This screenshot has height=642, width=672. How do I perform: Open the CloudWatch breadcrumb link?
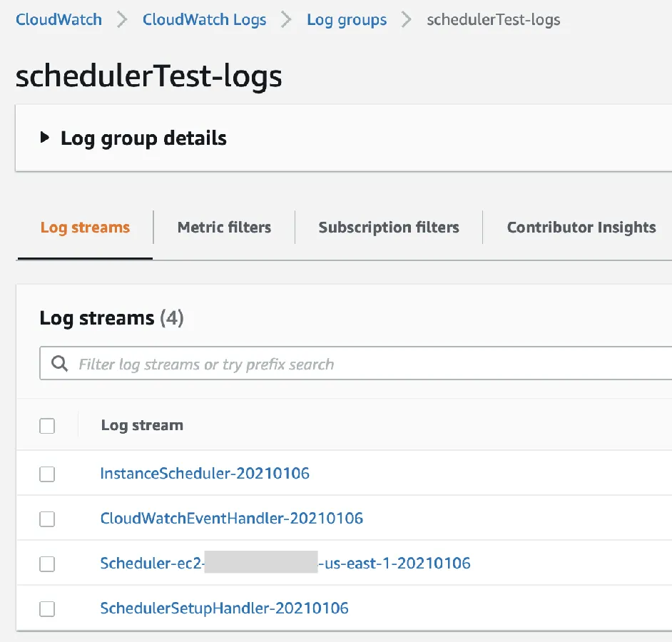click(58, 19)
